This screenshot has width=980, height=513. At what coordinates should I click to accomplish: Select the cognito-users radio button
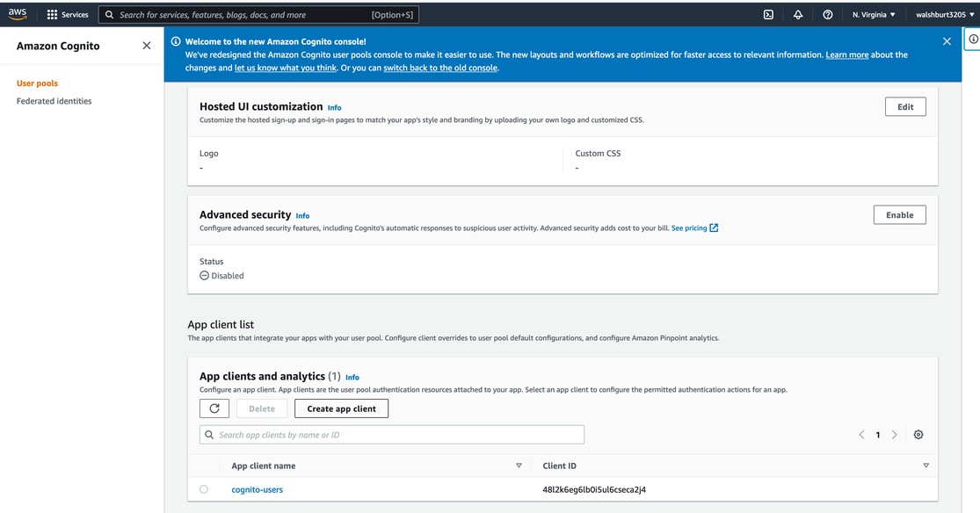tap(204, 489)
